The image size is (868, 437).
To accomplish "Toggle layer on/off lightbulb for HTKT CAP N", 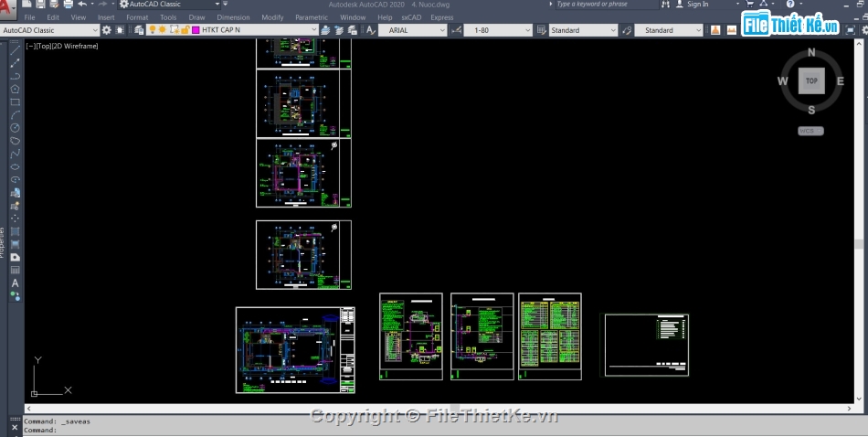I will coord(153,30).
